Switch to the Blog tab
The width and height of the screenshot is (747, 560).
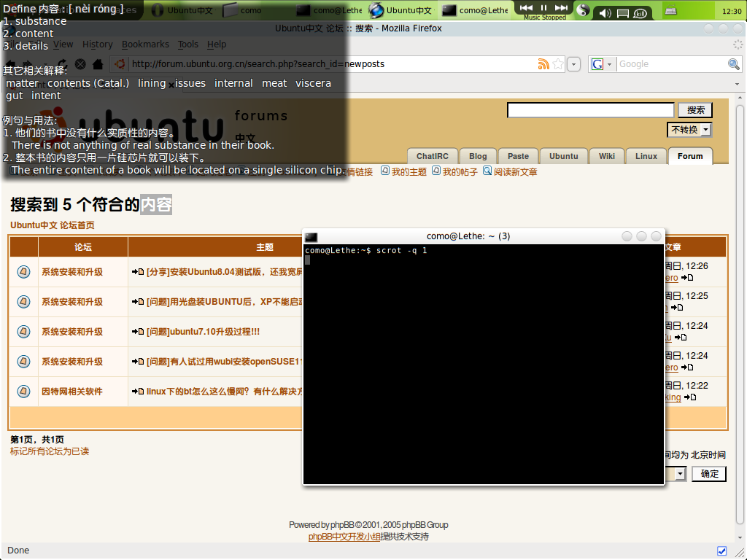click(x=478, y=156)
